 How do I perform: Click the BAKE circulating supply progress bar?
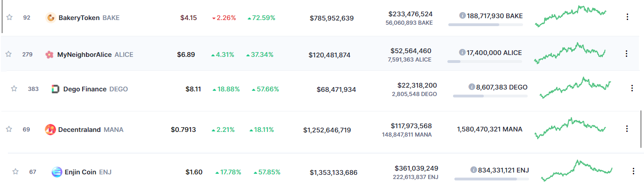pos(485,25)
